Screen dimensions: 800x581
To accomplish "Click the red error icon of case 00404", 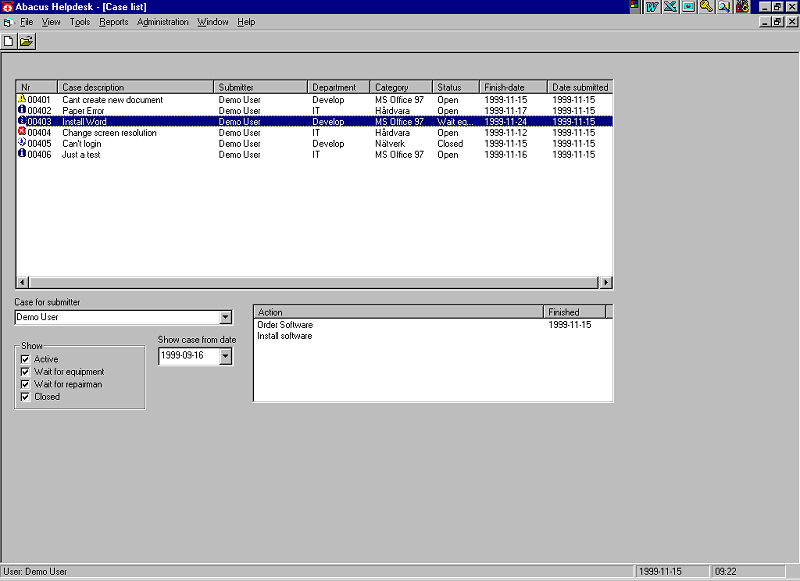I will point(22,132).
